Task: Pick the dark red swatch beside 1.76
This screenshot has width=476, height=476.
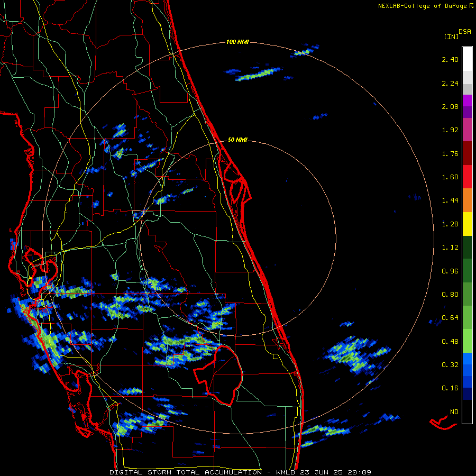Action: coord(467,153)
